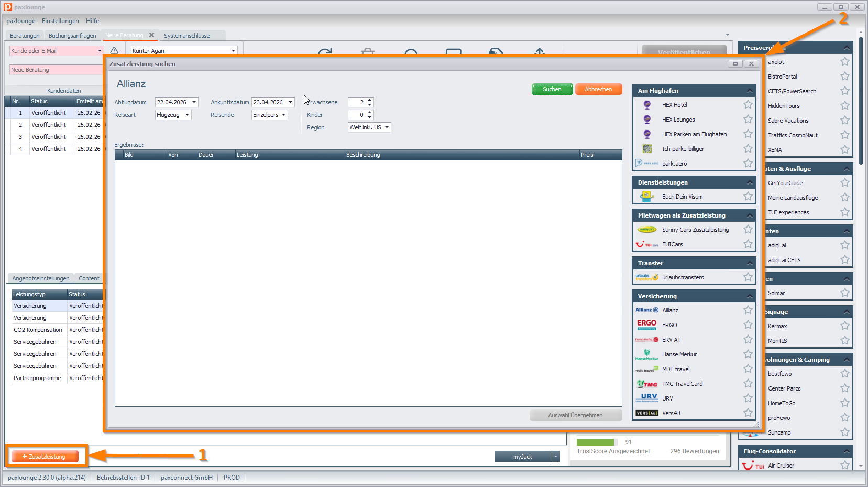Click the Neue Beratung name field

(x=56, y=70)
